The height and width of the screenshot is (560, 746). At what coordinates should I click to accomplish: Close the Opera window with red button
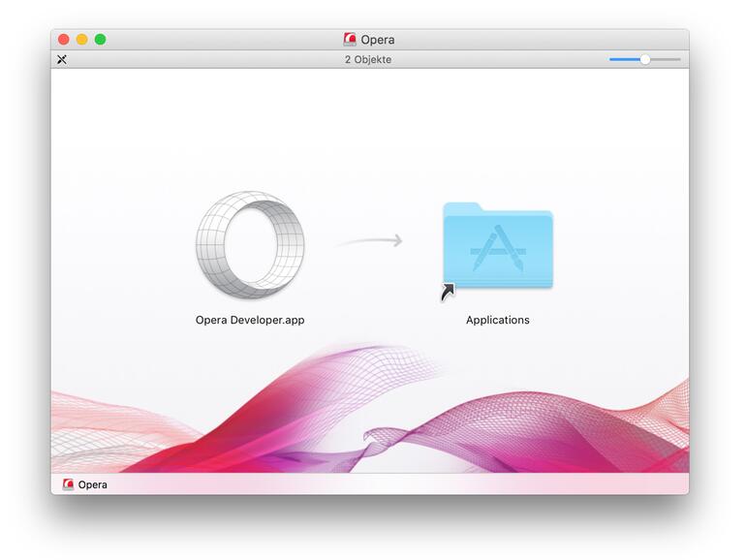pos(64,40)
